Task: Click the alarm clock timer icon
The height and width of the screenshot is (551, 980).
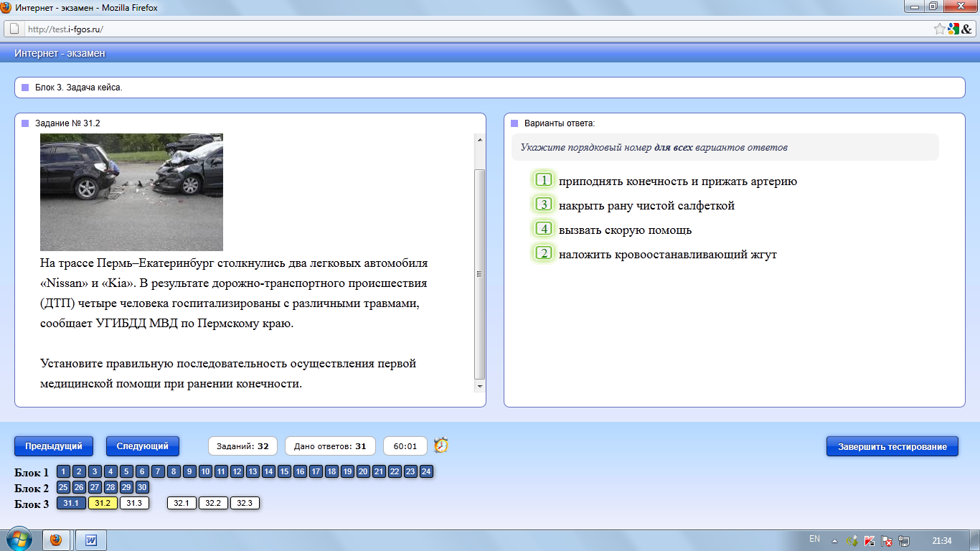Action: 441,446
